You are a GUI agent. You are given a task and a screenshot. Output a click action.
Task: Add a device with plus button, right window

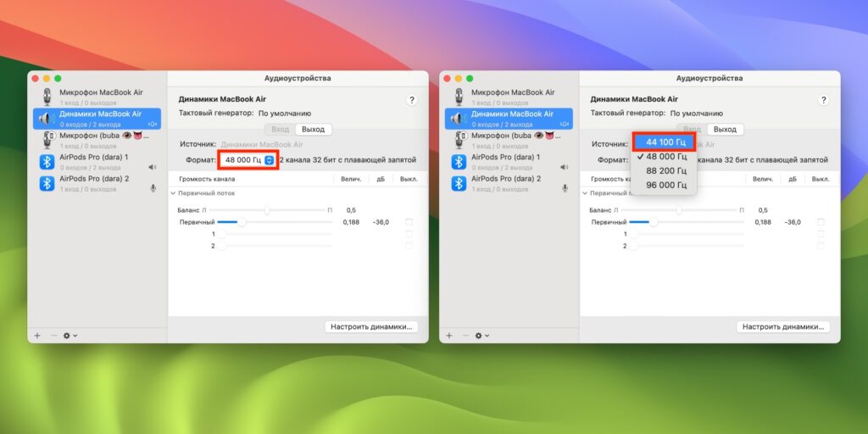coord(449,336)
